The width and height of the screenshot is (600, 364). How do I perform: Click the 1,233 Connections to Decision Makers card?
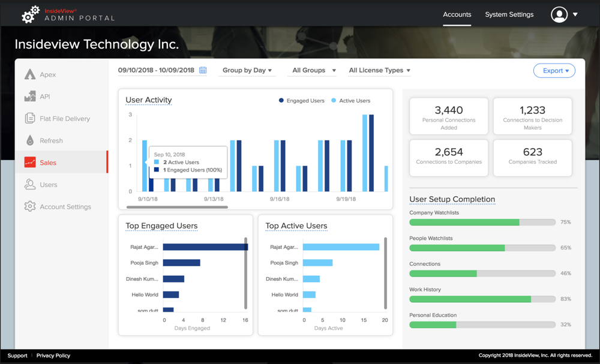click(533, 116)
